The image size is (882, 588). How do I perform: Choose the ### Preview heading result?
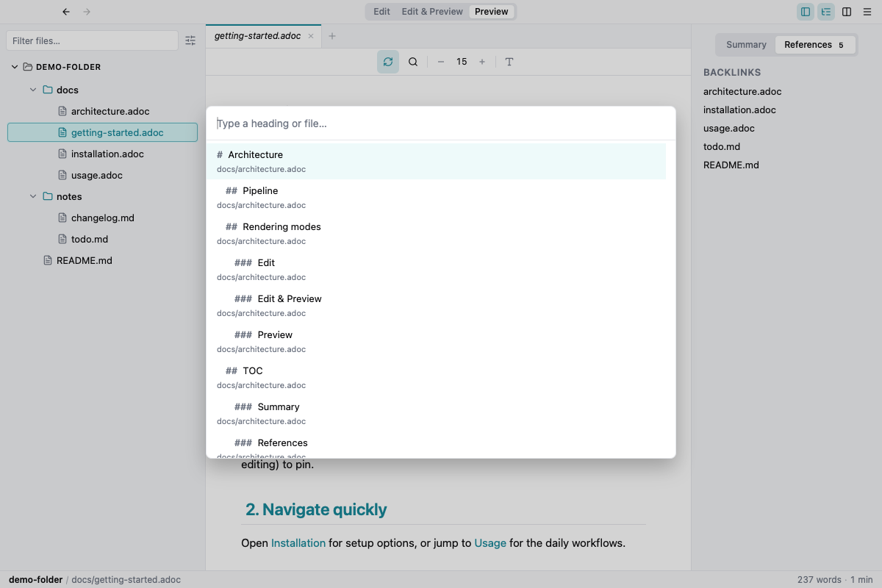click(437, 342)
